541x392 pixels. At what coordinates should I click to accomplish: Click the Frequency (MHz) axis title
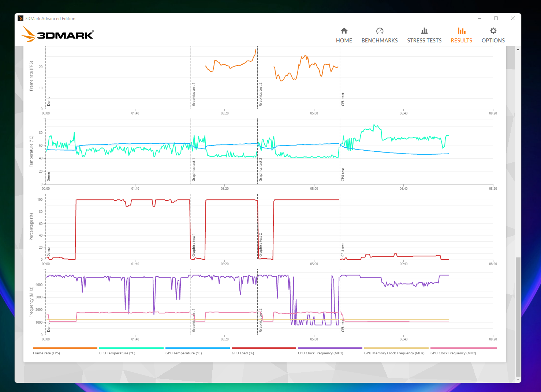(31, 302)
